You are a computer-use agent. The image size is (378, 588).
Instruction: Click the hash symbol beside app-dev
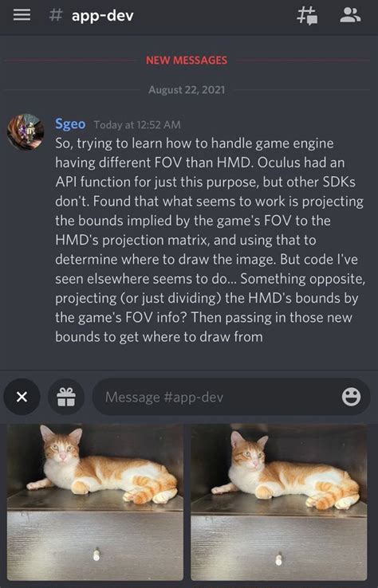point(56,16)
